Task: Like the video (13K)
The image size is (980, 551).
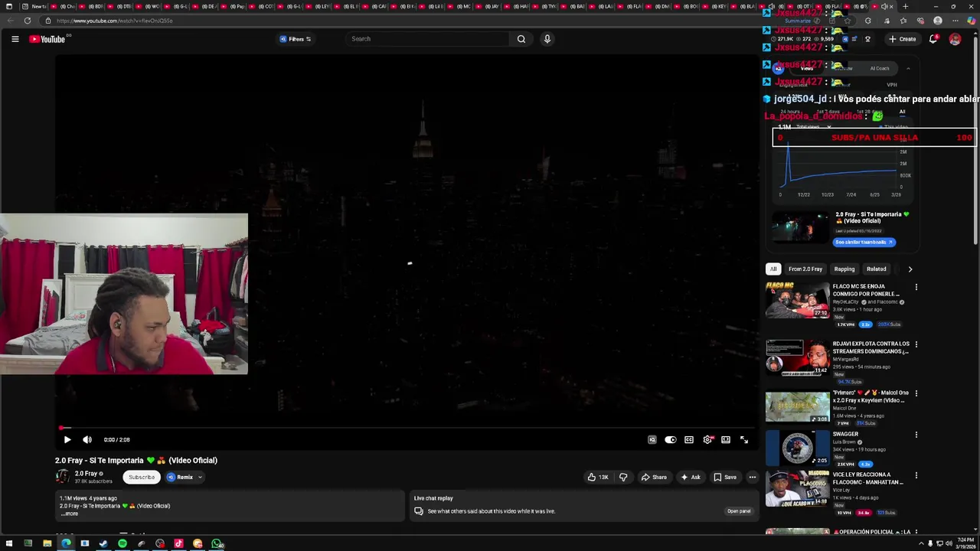Action: tap(597, 478)
